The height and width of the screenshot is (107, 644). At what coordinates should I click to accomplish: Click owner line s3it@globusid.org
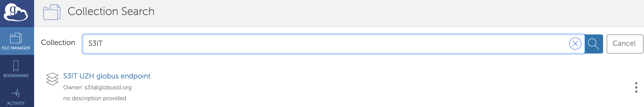(x=97, y=88)
